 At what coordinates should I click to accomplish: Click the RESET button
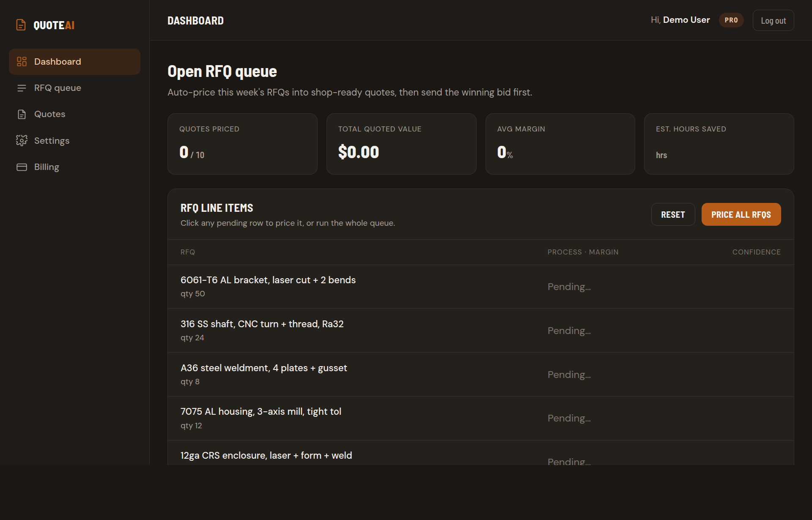673,214
